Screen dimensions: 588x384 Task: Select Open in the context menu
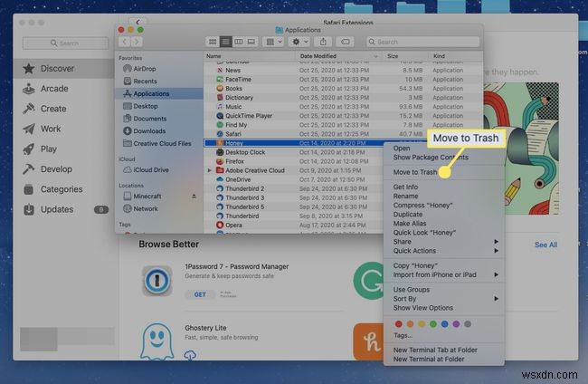coord(402,149)
